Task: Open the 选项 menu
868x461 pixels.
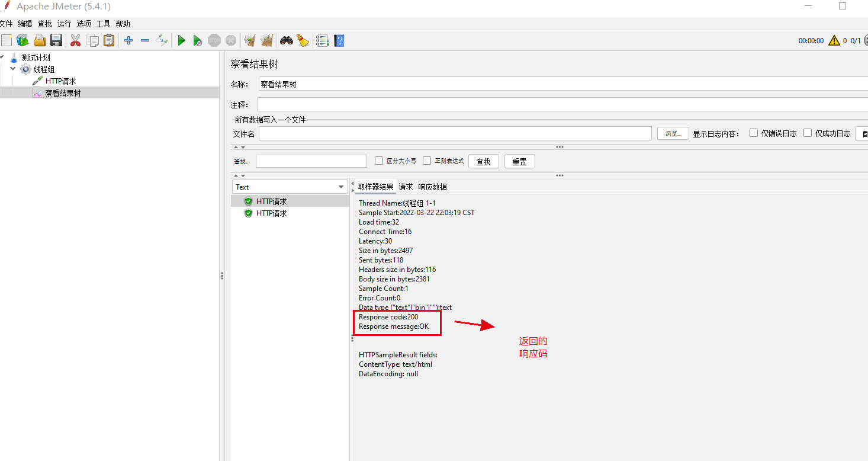Action: click(x=83, y=24)
